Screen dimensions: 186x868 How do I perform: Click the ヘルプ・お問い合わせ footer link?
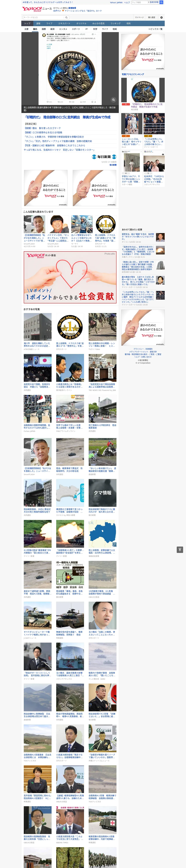tap(143, 357)
